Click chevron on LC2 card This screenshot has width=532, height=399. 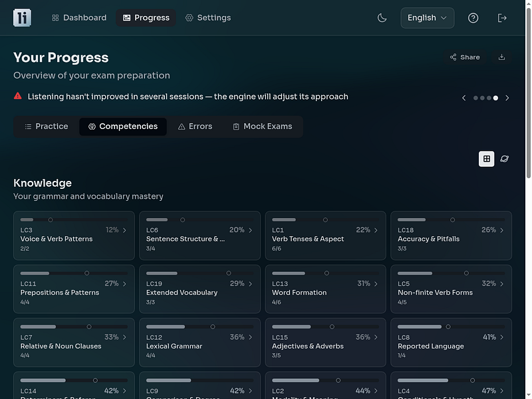coord(376,391)
